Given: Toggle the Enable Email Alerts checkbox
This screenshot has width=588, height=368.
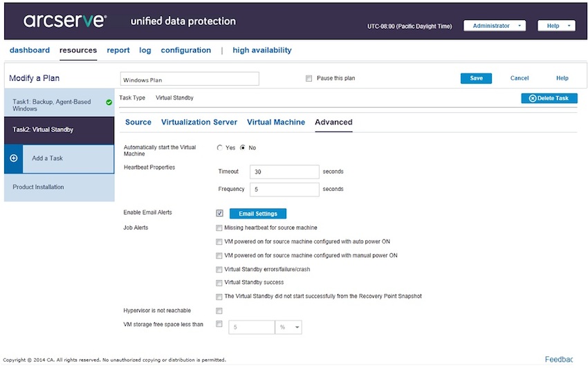Looking at the screenshot, I should 219,213.
